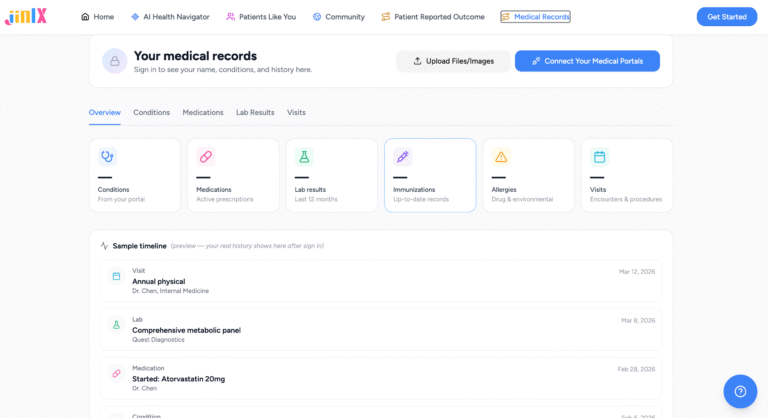Open Patient Reported Outcome page
Screen dimensions: 768x418
tap(433, 17)
